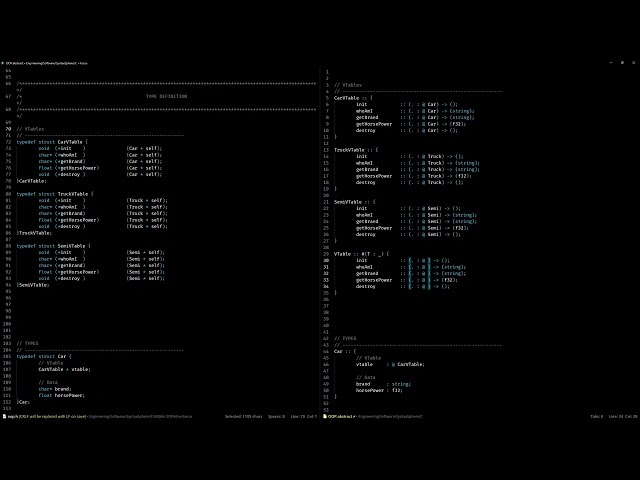This screenshot has height=480, width=640.
Task: Click the CRLF line-ending notice in left status bar
Action: 53,416
